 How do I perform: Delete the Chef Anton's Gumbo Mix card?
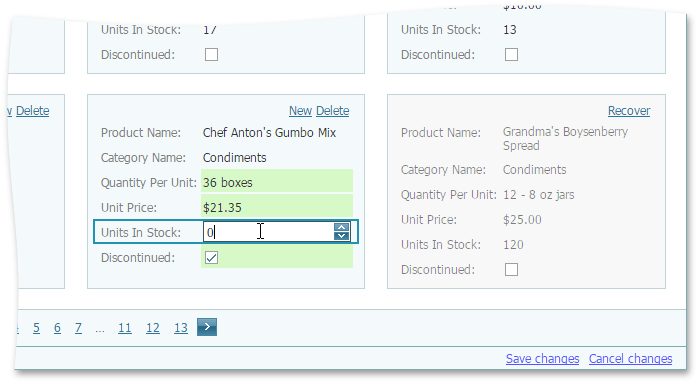[x=333, y=111]
